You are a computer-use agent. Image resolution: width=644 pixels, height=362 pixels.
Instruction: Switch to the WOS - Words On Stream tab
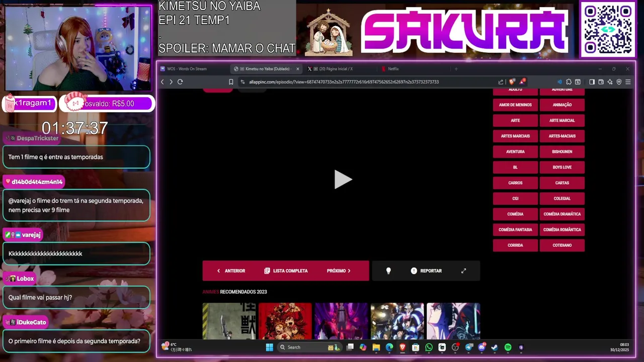pyautogui.click(x=194, y=69)
